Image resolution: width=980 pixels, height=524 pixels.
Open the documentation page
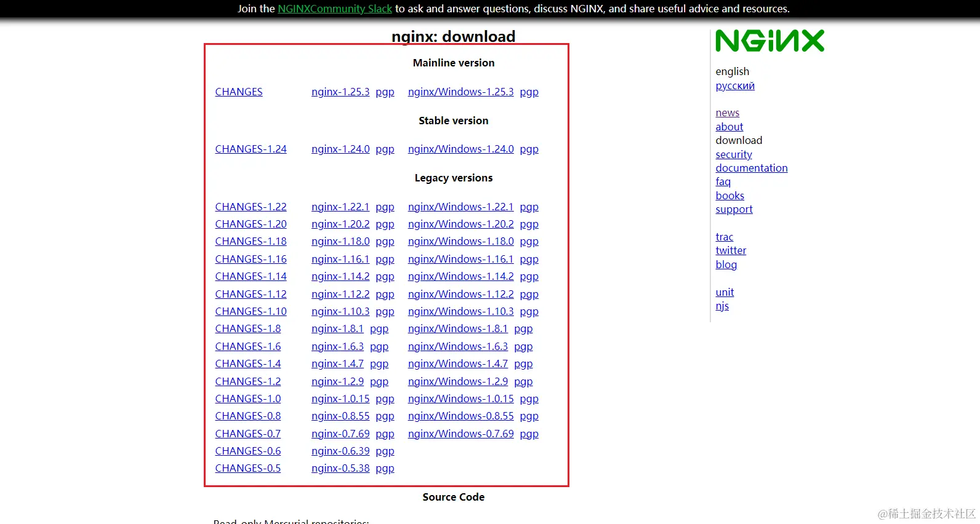click(752, 168)
